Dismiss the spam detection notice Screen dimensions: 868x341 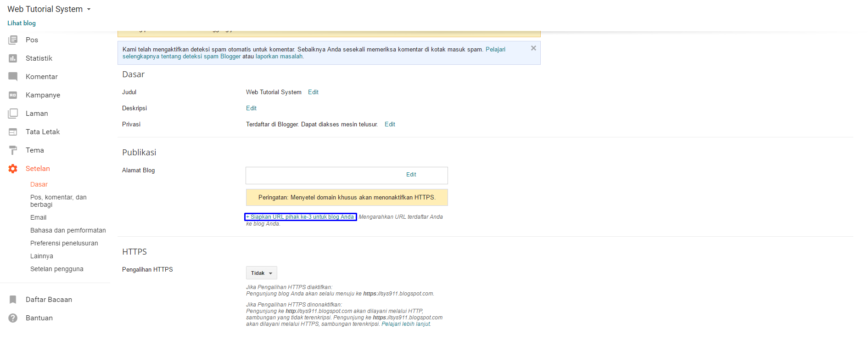coord(533,48)
